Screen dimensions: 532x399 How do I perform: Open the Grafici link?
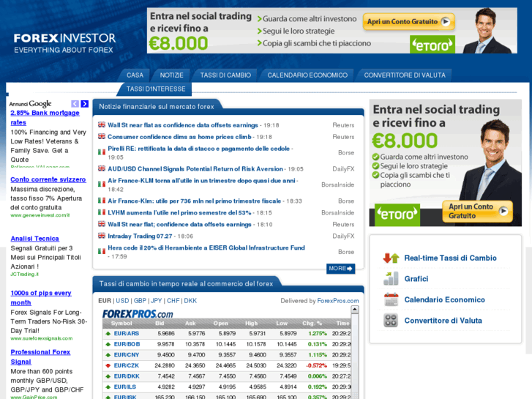(416, 279)
